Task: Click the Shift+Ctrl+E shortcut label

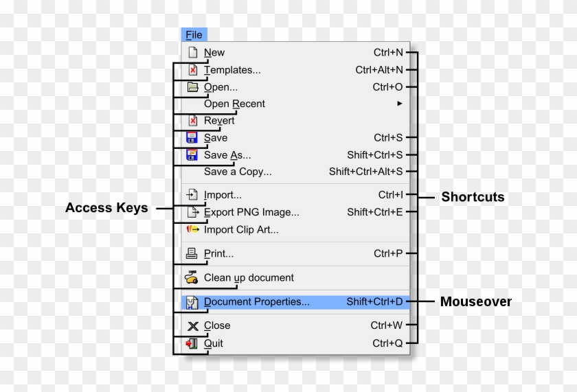Action: point(374,212)
